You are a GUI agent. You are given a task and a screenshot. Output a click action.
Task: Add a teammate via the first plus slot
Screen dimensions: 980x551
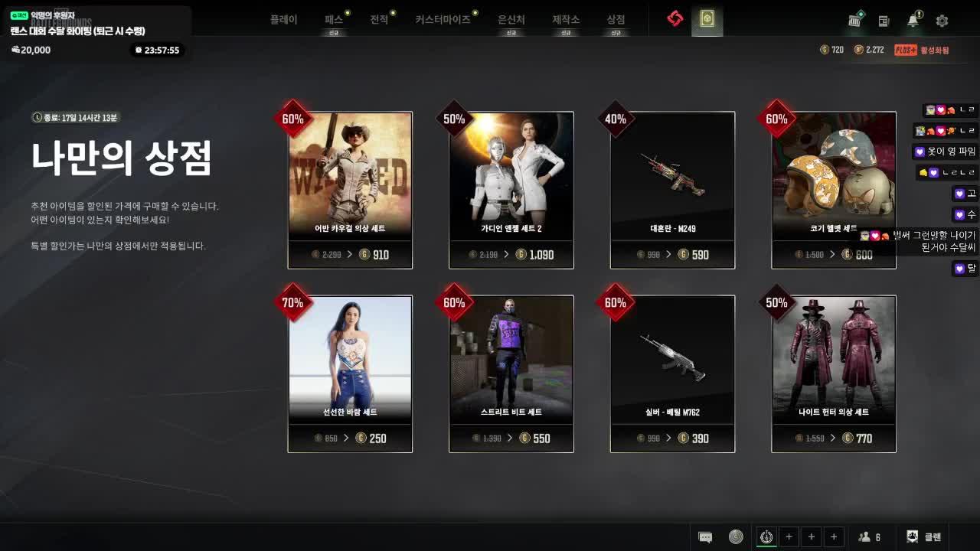click(789, 536)
